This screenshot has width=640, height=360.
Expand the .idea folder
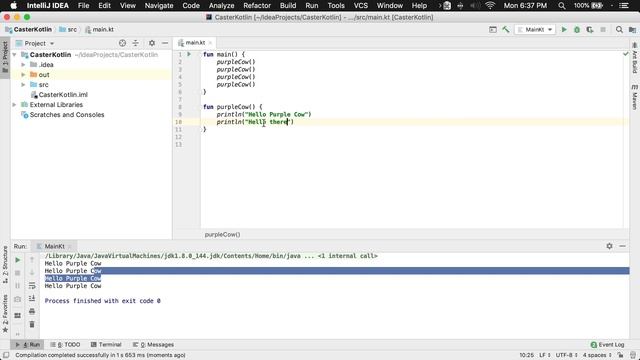pos(23,65)
